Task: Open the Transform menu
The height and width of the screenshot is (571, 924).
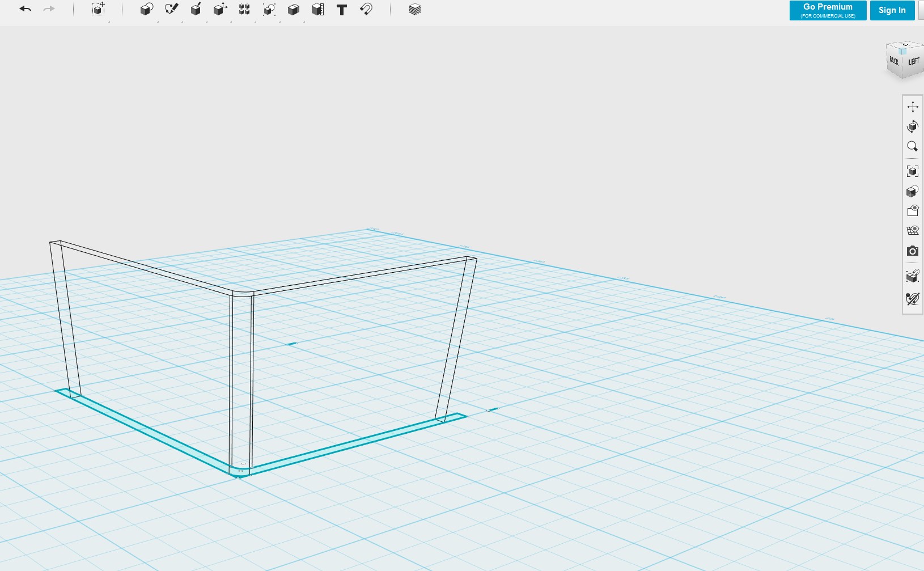Action: [98, 9]
